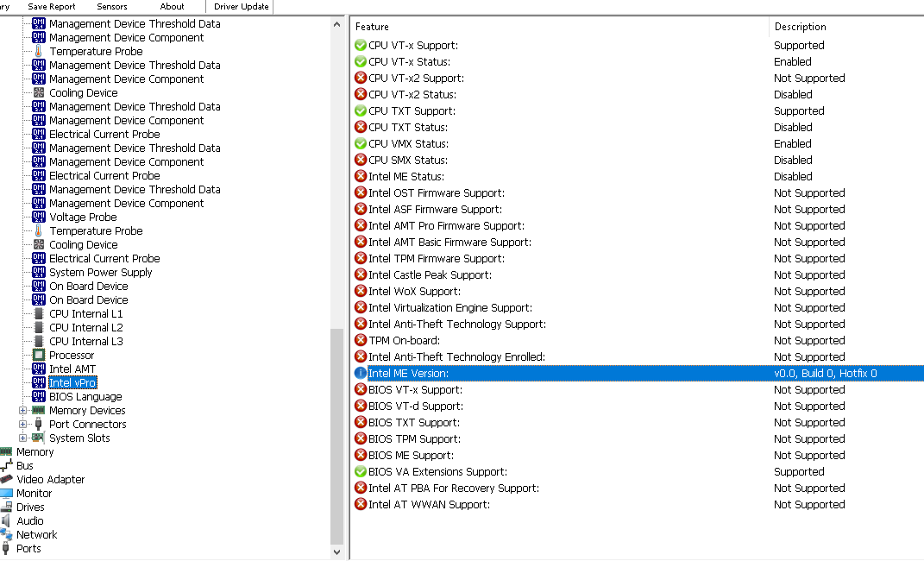Click the System Power Supply DMI icon
The height and width of the screenshot is (561, 924).
pyautogui.click(x=39, y=272)
